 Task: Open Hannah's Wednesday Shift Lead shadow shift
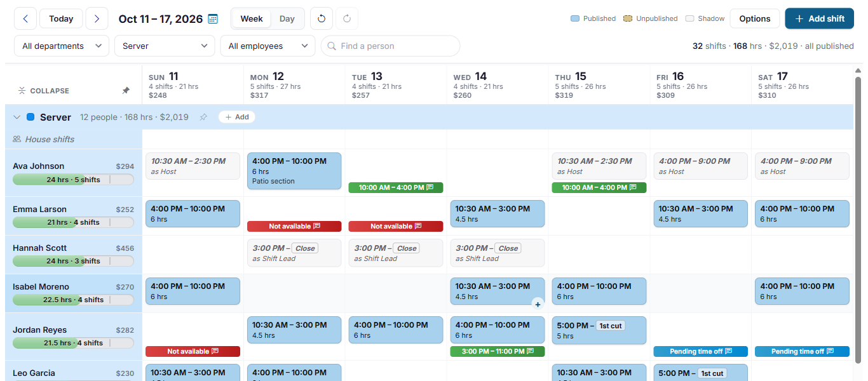point(498,253)
